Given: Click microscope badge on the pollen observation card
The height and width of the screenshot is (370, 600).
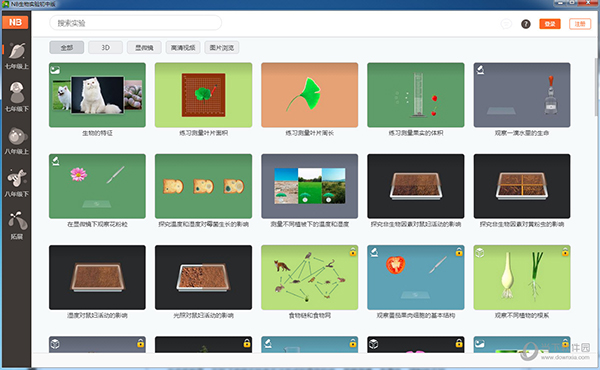Looking at the screenshot, I should (55, 161).
